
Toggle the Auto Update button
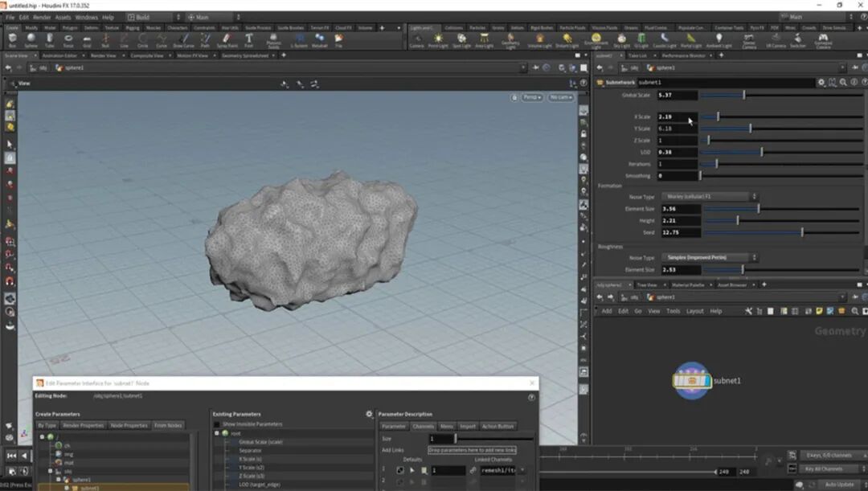click(x=838, y=484)
